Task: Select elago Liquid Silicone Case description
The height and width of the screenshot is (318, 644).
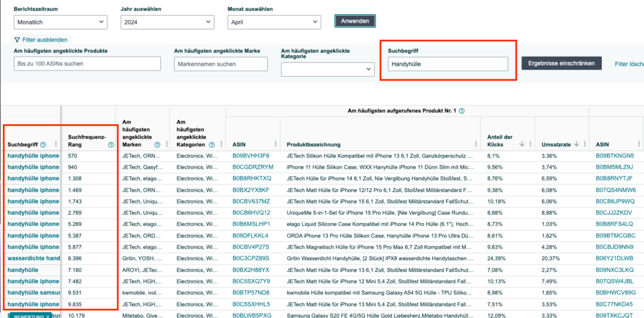Action: (x=380, y=224)
